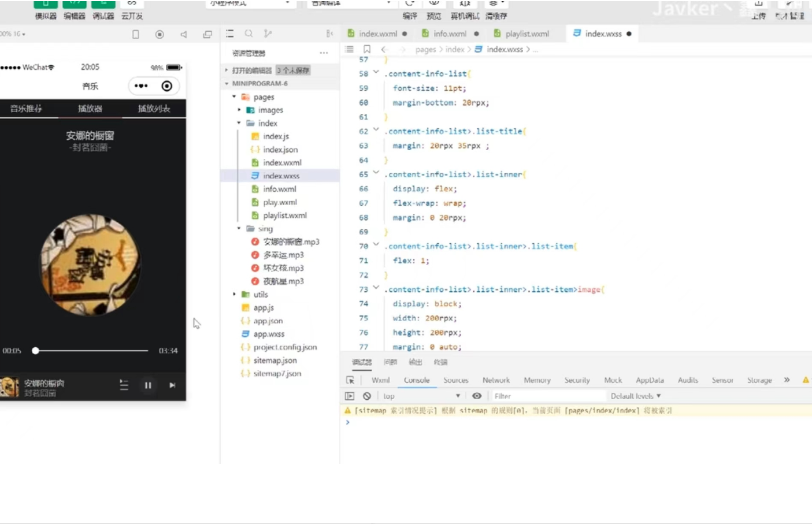Open the AppData devtools tab

650,380
